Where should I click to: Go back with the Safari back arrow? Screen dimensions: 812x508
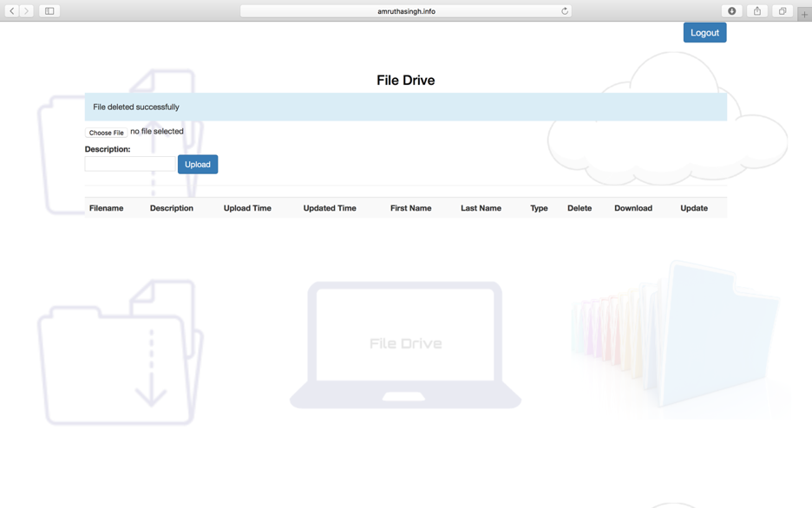coord(12,11)
